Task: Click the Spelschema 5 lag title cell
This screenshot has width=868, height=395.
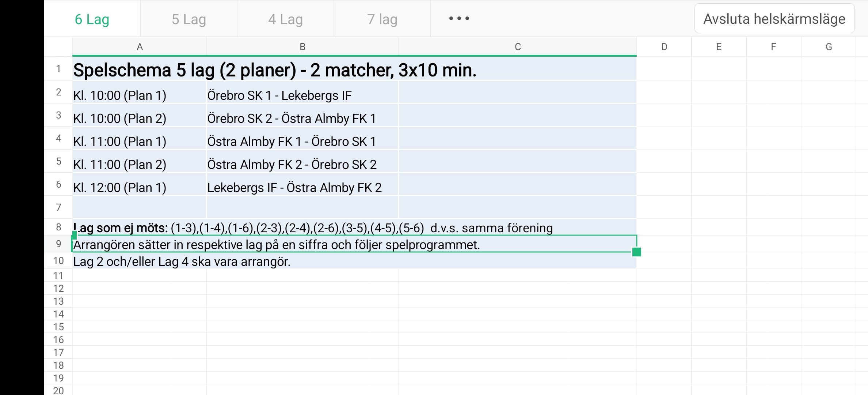Action: click(x=275, y=70)
